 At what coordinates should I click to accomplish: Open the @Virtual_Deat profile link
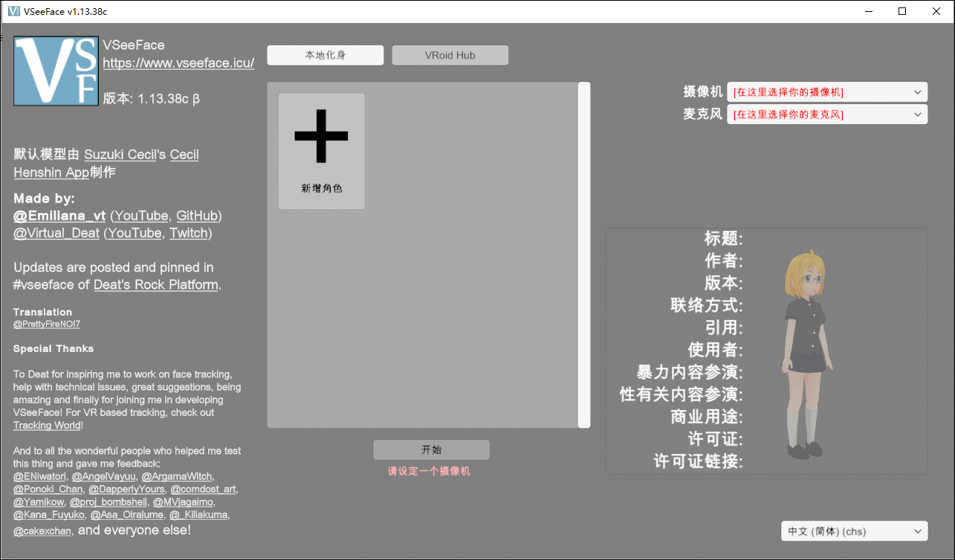point(56,233)
